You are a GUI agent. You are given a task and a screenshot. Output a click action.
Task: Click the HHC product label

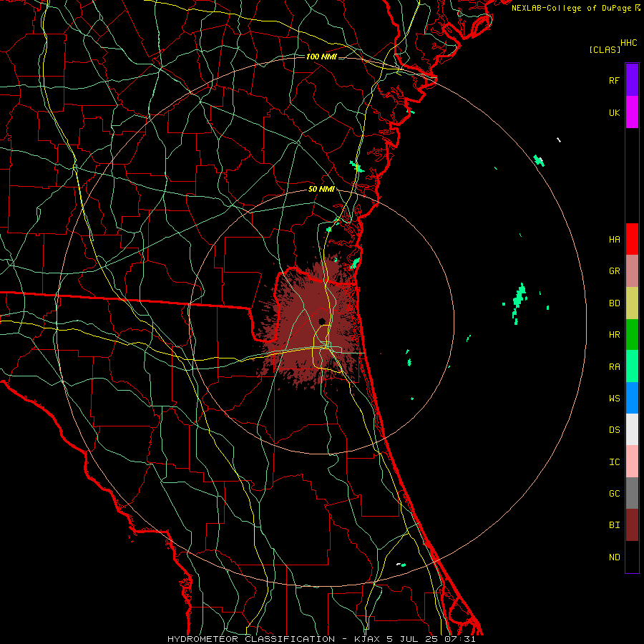click(628, 43)
